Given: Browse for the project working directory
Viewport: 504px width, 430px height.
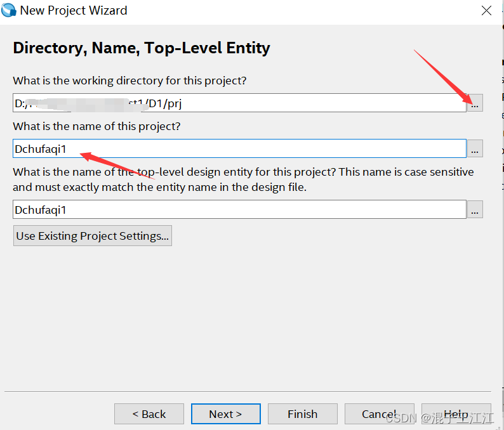Looking at the screenshot, I should tap(475, 103).
